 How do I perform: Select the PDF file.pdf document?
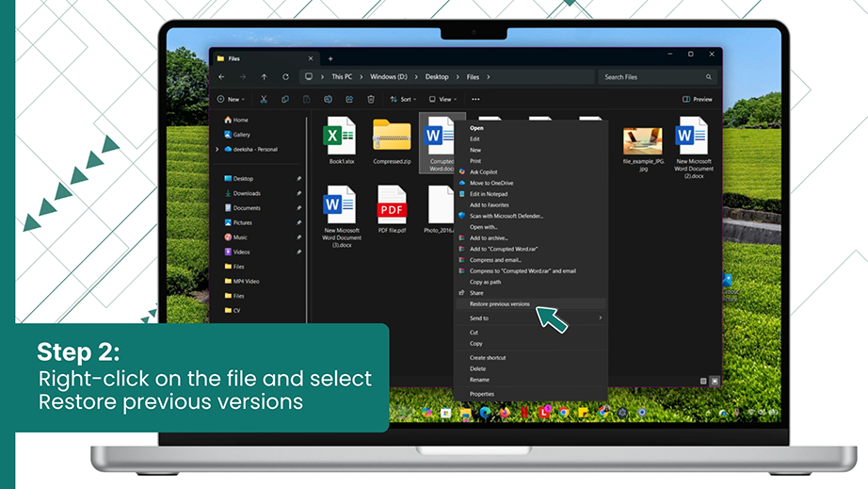click(x=392, y=209)
